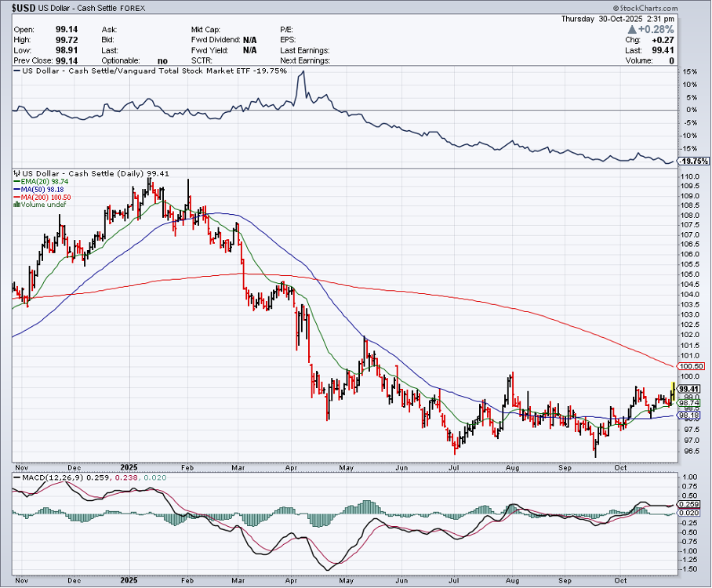Click the blue MA(50) legend line marker
Image resolution: width=712 pixels, height=588 pixels.
pyautogui.click(x=16, y=189)
